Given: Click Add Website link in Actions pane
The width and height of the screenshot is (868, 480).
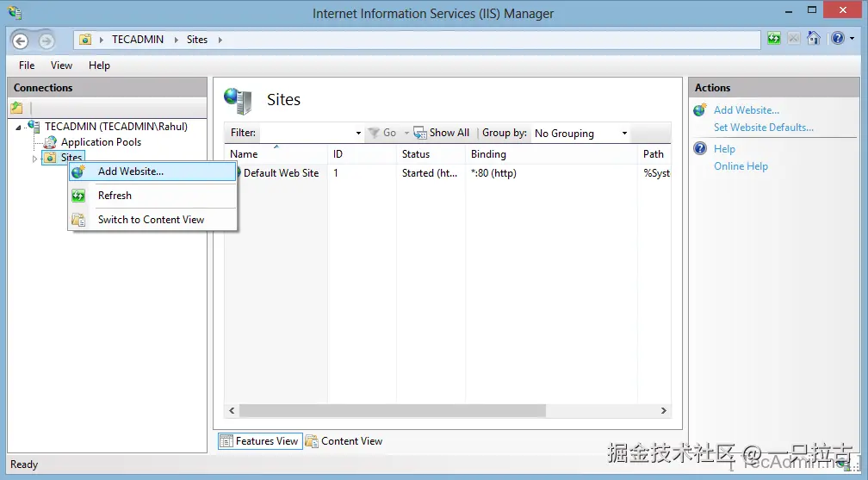Looking at the screenshot, I should point(747,110).
